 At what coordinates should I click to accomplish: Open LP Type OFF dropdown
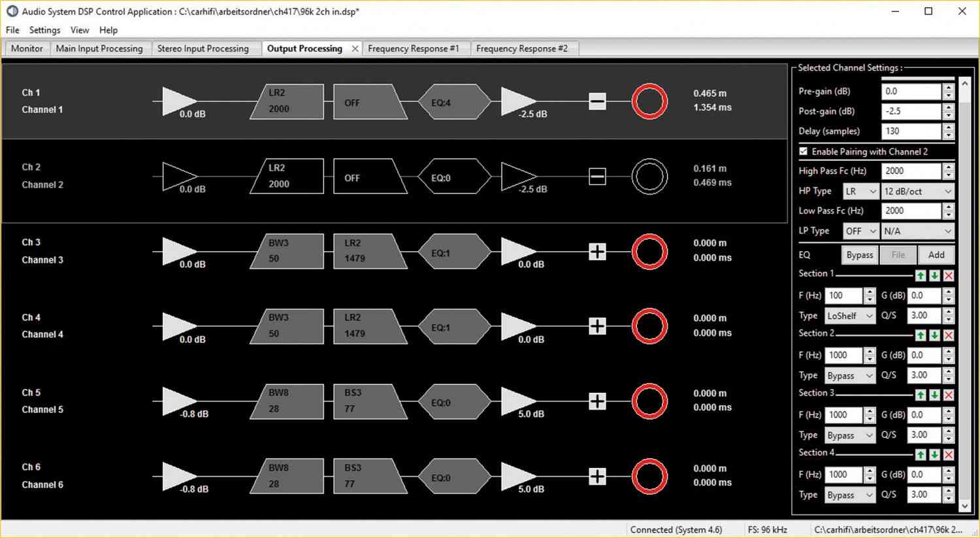861,231
